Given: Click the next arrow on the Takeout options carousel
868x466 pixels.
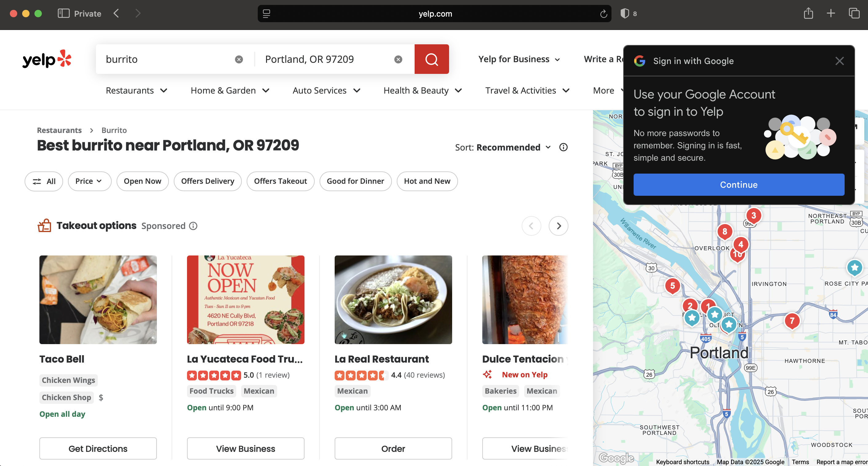Looking at the screenshot, I should [558, 226].
